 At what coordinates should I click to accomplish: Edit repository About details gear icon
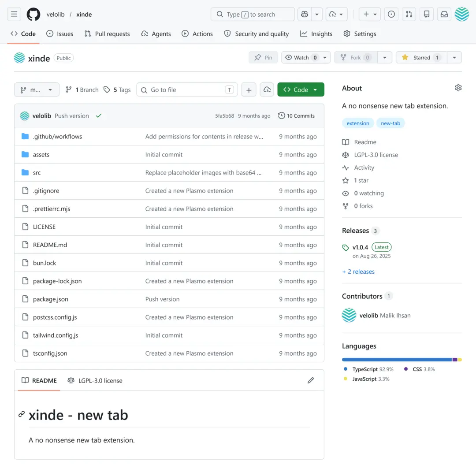458,88
